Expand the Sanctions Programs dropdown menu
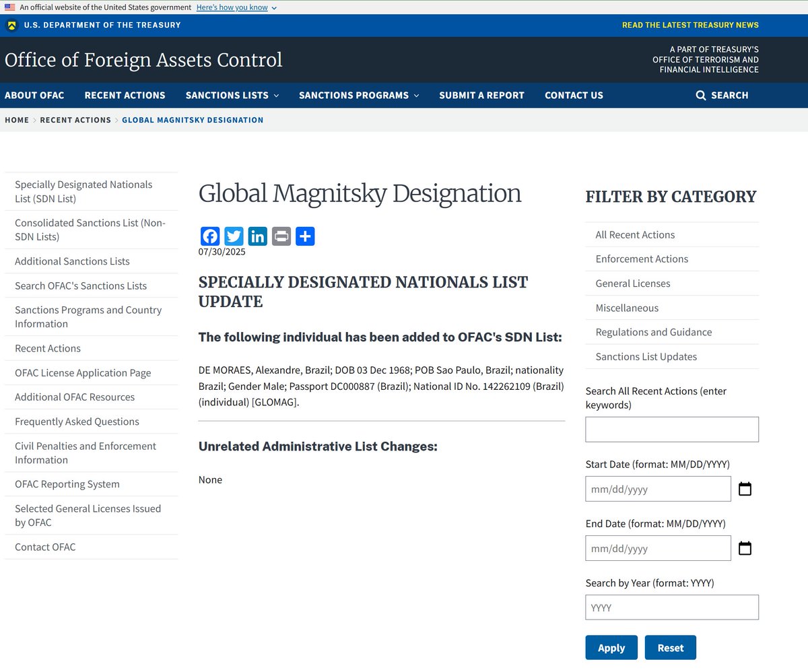 coord(359,95)
